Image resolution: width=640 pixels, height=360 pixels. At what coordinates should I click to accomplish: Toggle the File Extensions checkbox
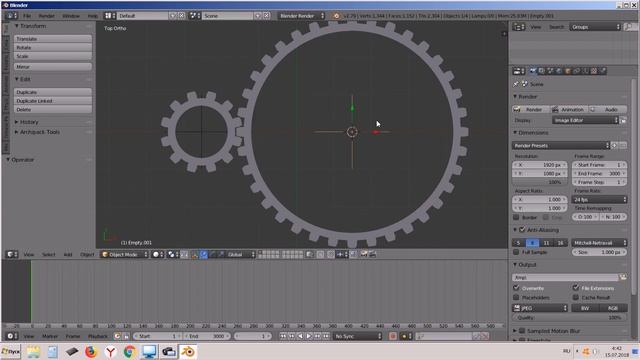pyautogui.click(x=576, y=288)
